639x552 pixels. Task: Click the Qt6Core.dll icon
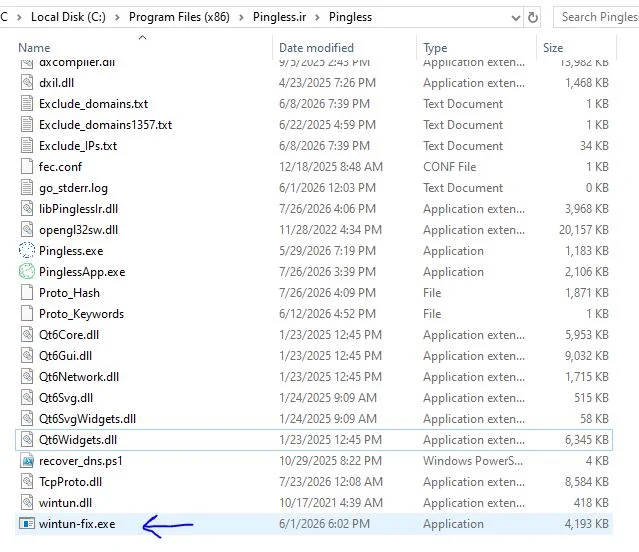(x=27, y=335)
